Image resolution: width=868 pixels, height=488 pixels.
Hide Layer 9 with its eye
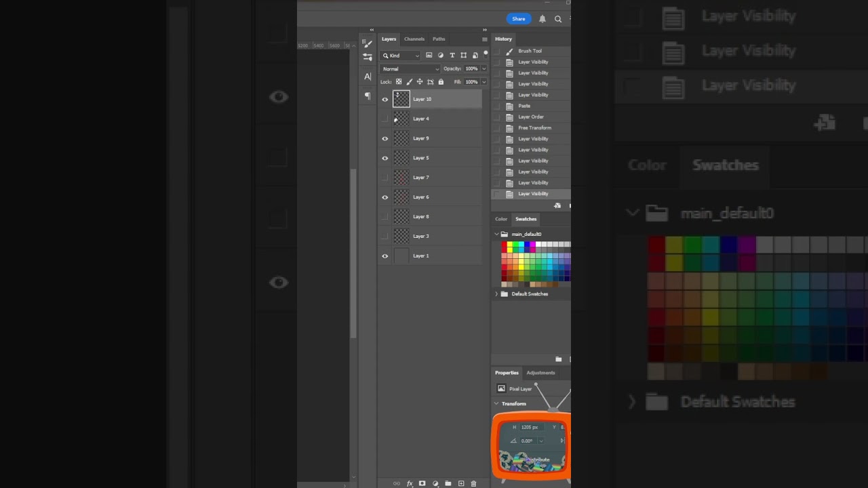click(385, 139)
